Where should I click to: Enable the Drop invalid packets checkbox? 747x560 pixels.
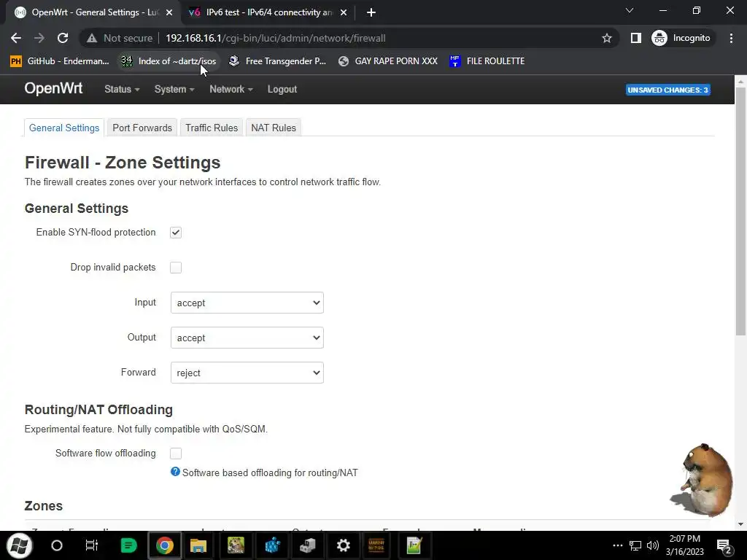[176, 268]
